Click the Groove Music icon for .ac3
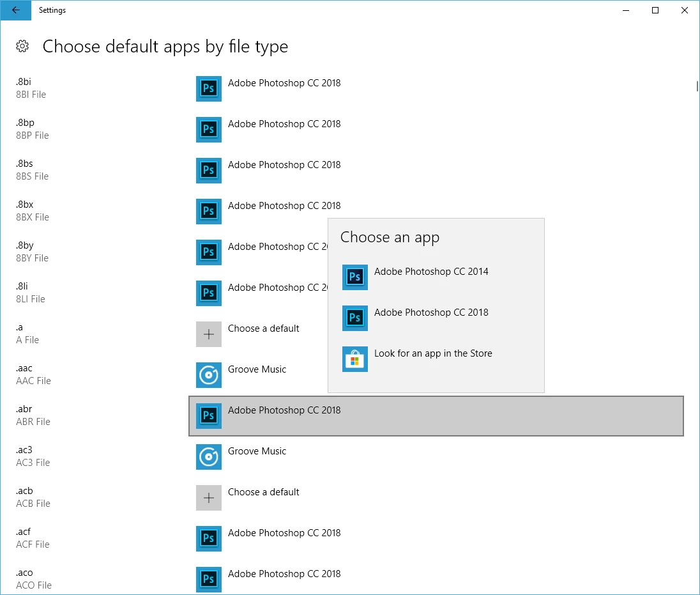700x595 pixels. point(208,456)
